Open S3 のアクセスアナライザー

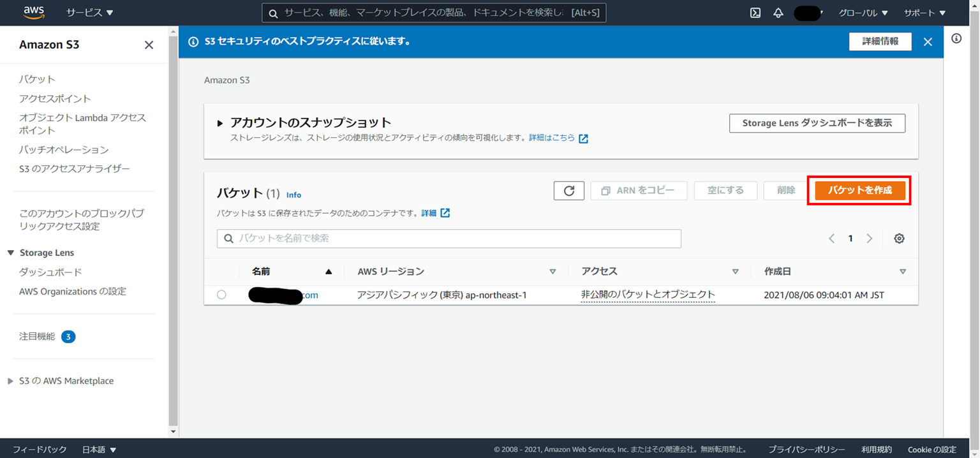(x=74, y=168)
